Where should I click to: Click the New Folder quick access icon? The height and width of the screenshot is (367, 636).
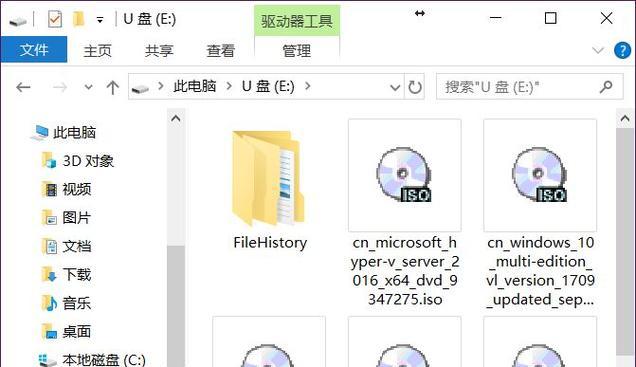click(78, 19)
